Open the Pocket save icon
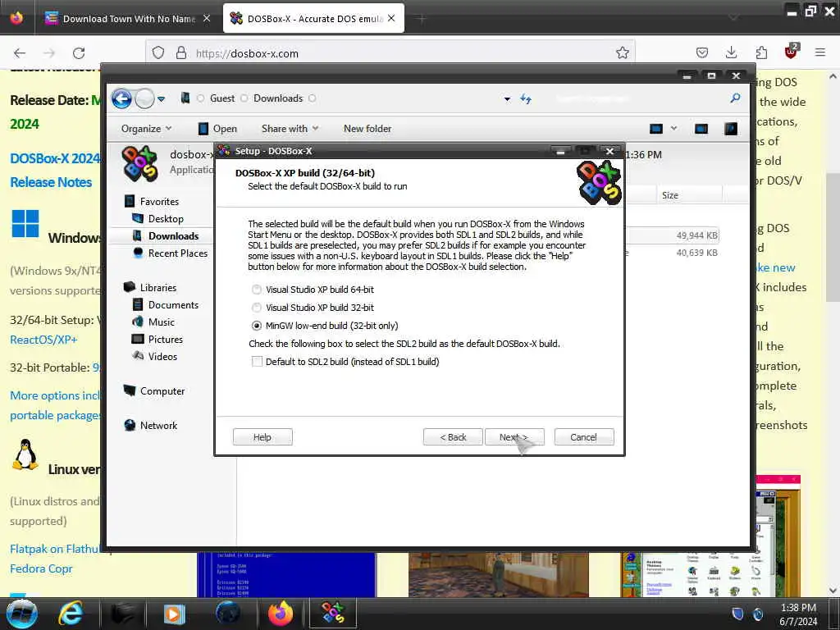The image size is (840, 630). tap(702, 52)
